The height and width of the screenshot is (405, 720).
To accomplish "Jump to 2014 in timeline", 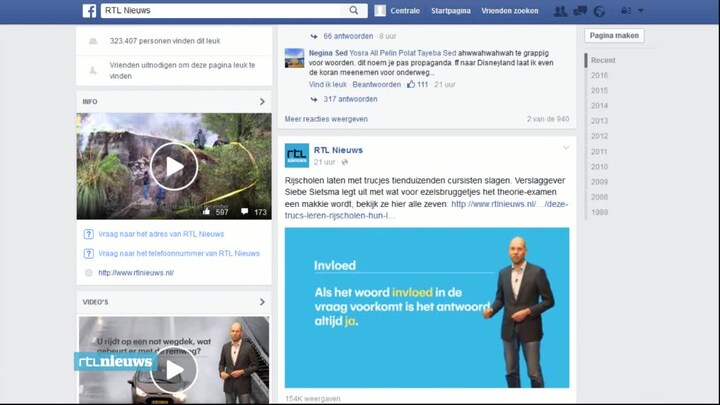I will tap(599, 106).
